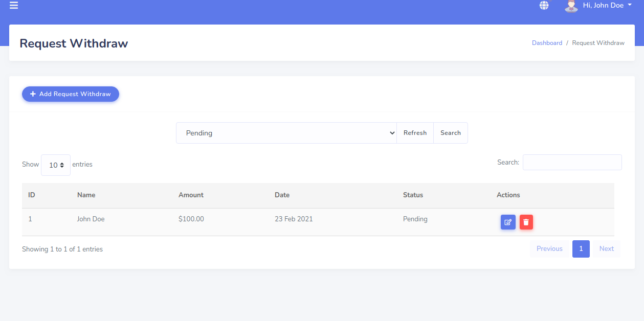Click the edit icon for John Doe
Screen dimensions: 644x321
[508, 222]
